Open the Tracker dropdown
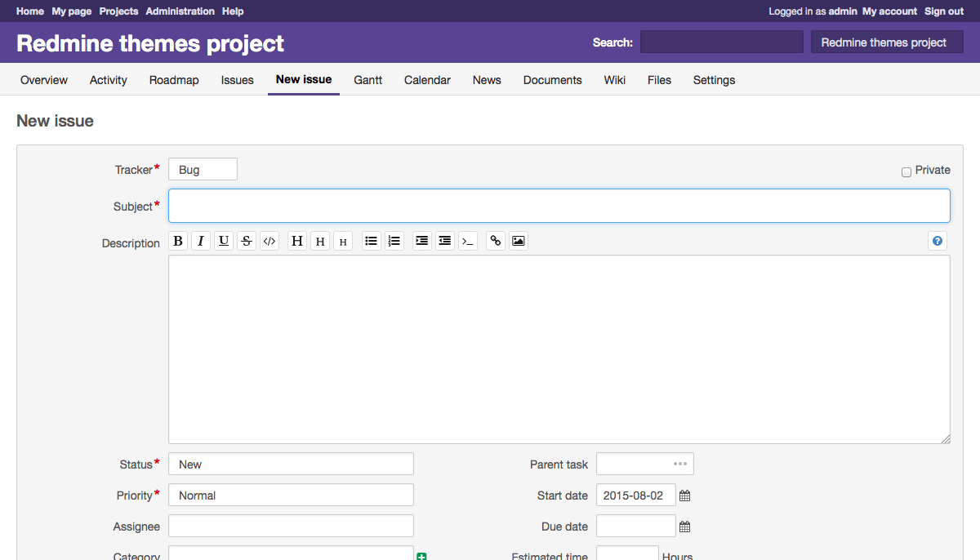Viewport: 980px width, 560px height. pyautogui.click(x=203, y=169)
